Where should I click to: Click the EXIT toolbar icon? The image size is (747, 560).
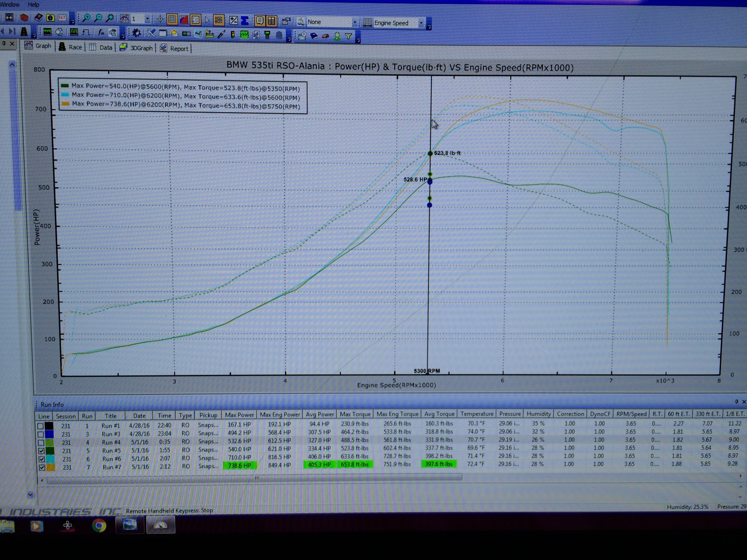coord(62,18)
